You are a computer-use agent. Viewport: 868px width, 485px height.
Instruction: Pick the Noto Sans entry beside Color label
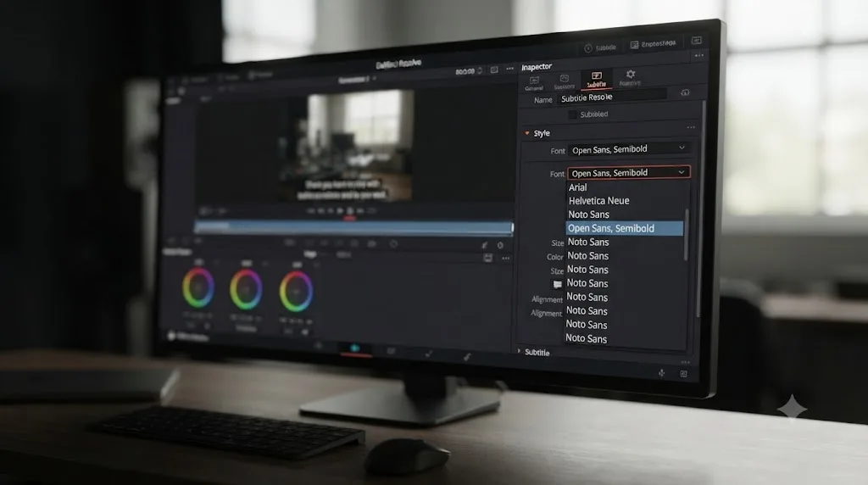pos(587,256)
